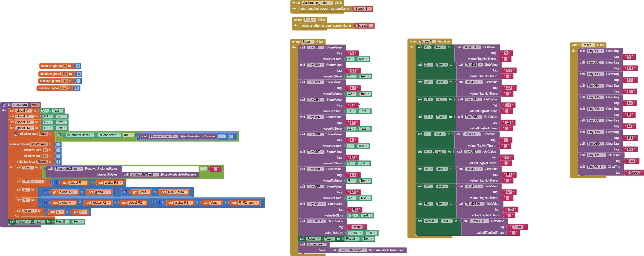Click the Vout parameter on procedure block
The width and height of the screenshot is (644, 256).
pos(35,105)
